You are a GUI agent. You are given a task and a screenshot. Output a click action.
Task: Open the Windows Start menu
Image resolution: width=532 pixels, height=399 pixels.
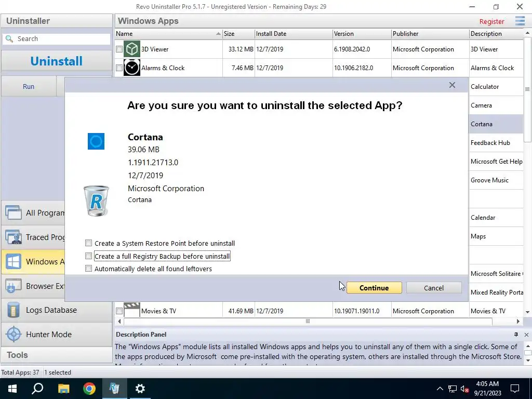click(12, 389)
